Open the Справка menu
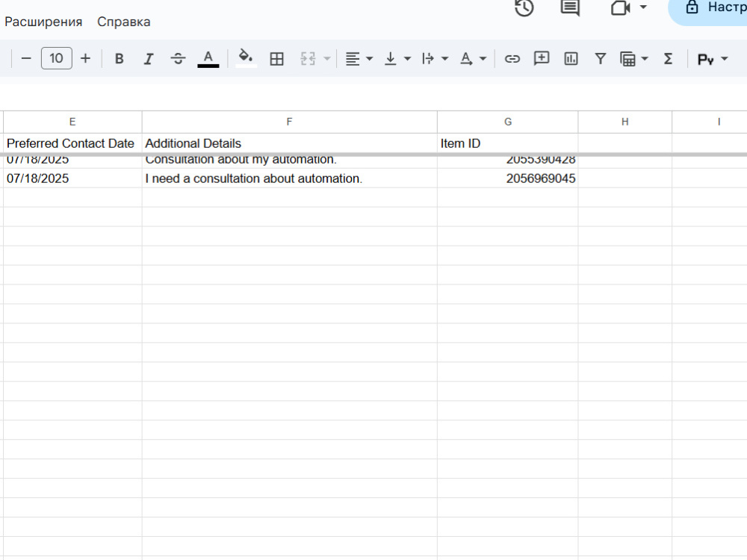 coord(124,22)
